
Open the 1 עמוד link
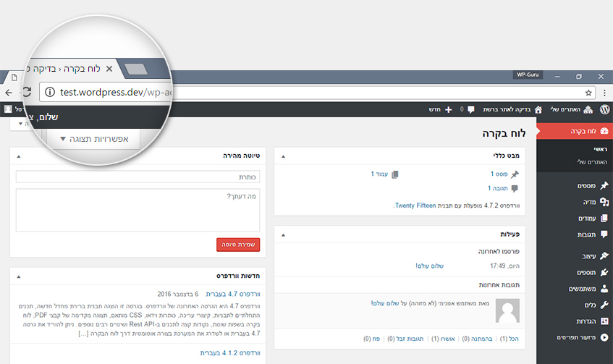click(x=379, y=174)
